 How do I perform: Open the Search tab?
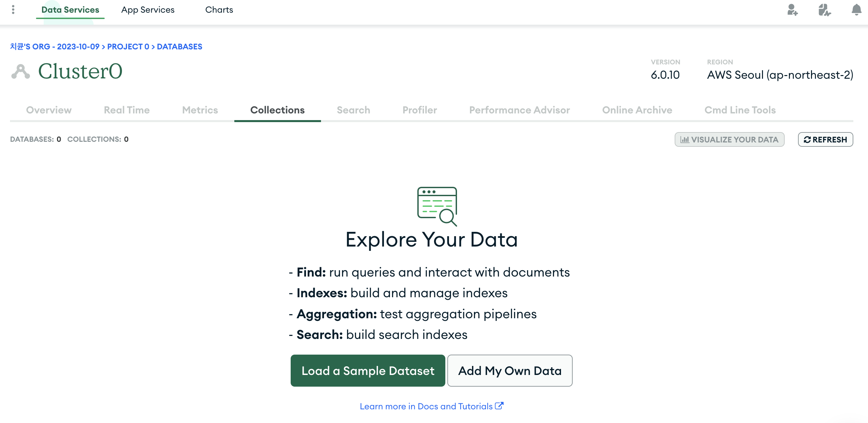click(x=353, y=110)
